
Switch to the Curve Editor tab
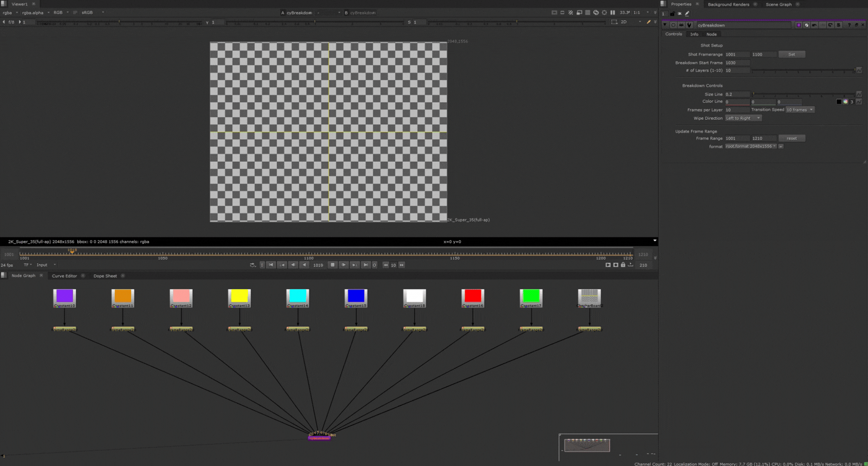click(64, 276)
